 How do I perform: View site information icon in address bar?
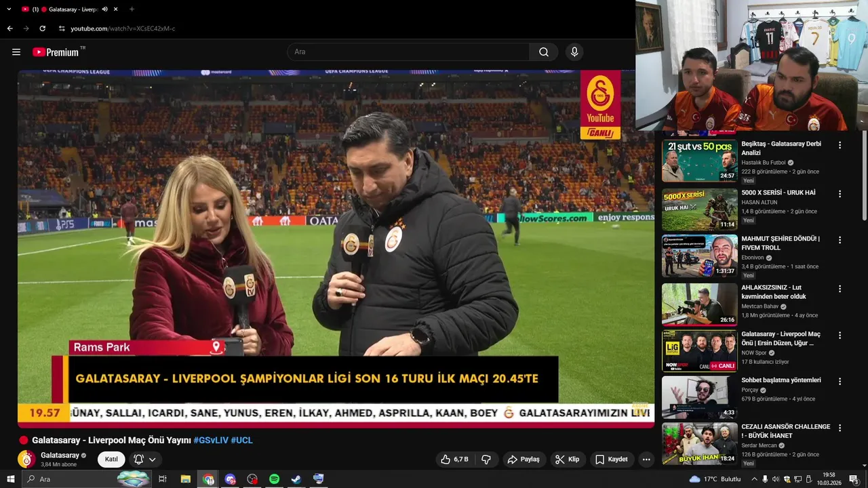[x=61, y=28]
